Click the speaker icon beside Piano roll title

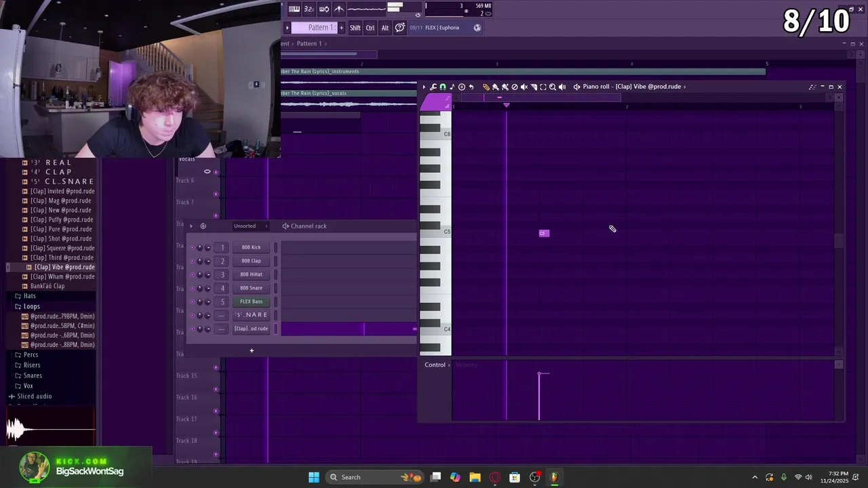(x=576, y=87)
